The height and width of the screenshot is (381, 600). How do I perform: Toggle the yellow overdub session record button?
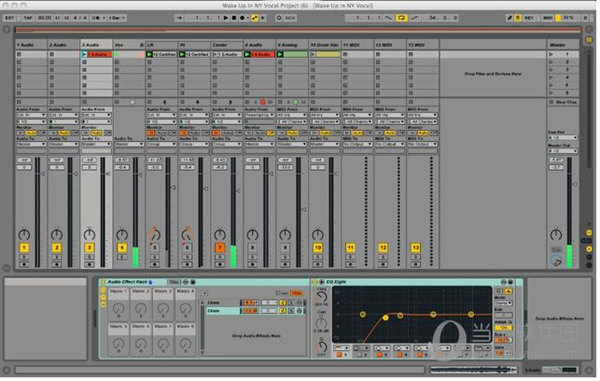click(x=254, y=18)
